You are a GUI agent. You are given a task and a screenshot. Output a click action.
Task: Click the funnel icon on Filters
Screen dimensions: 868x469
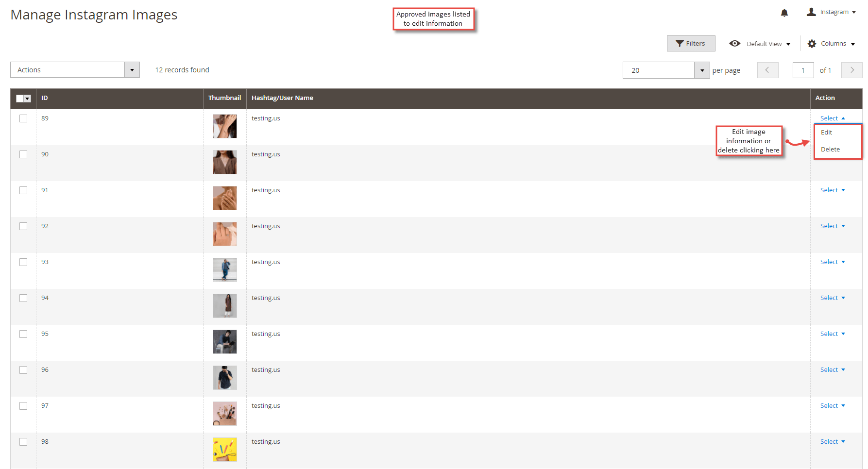coord(680,44)
